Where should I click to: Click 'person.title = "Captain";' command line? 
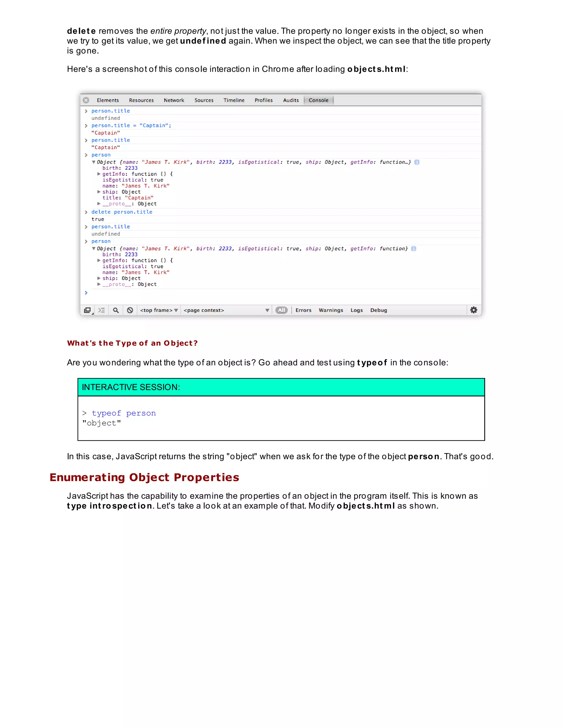pyautogui.click(x=131, y=126)
